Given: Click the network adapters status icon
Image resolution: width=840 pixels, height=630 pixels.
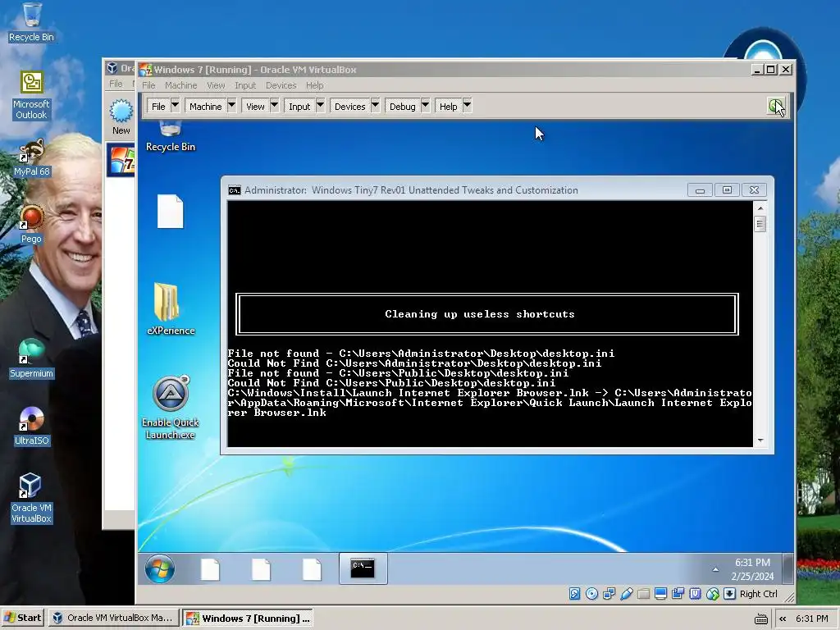Looking at the screenshot, I should click(x=609, y=594).
